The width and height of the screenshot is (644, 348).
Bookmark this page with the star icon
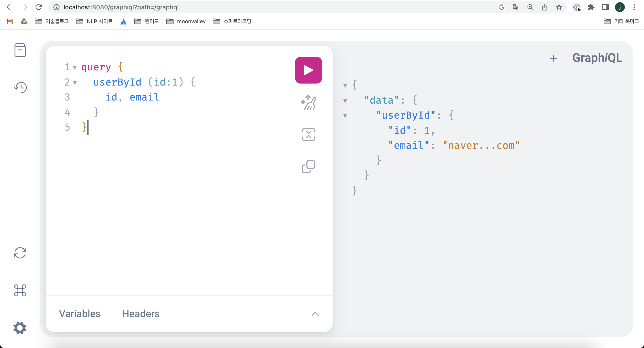(x=559, y=7)
